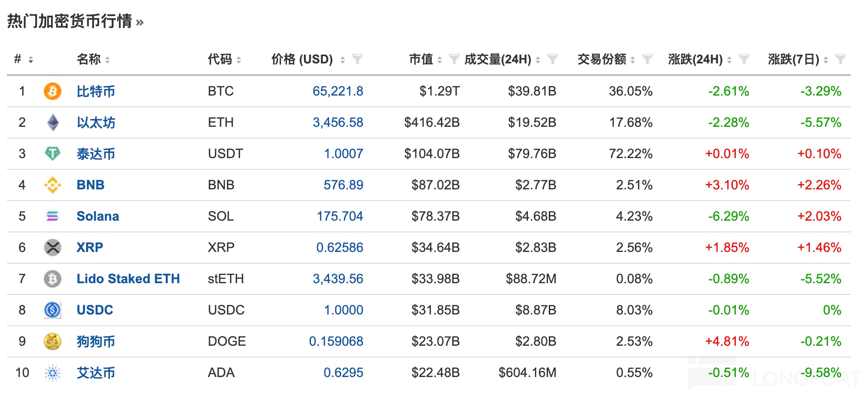Open the Lido Staked ETH link
The image size is (868, 397).
coord(128,279)
